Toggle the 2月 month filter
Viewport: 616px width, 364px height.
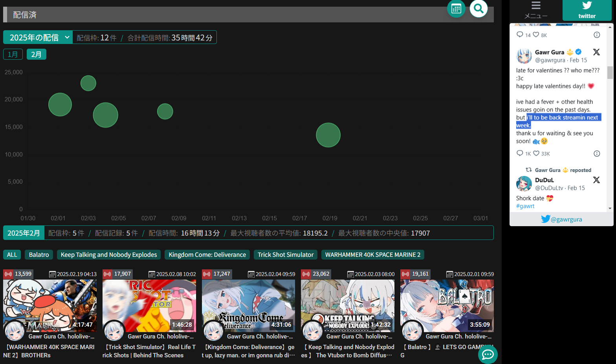point(36,54)
